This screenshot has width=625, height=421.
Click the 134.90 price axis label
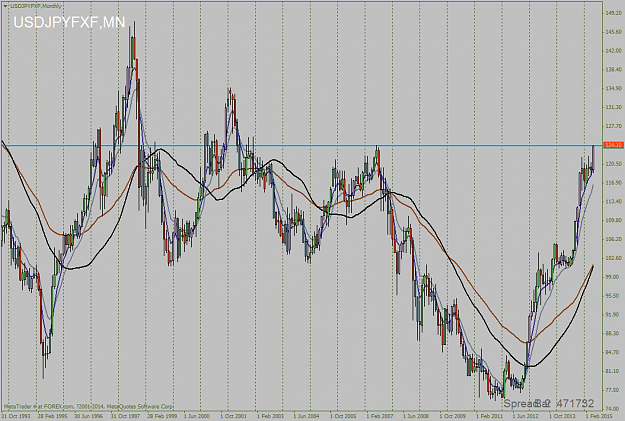point(613,89)
